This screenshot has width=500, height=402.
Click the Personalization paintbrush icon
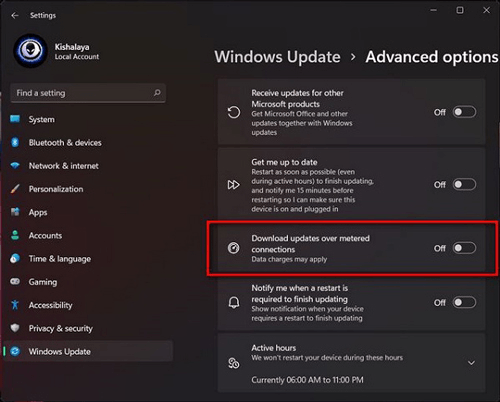15,189
